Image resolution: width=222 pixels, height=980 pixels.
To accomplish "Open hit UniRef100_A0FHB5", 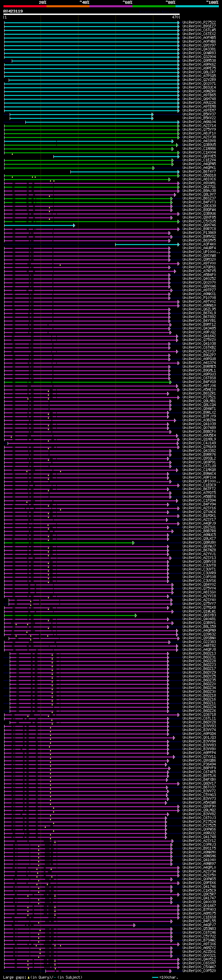I will [x=199, y=38].
